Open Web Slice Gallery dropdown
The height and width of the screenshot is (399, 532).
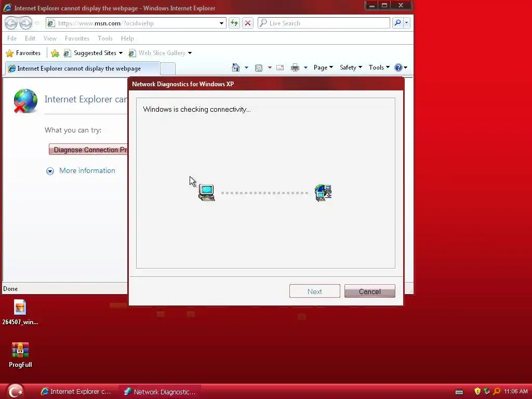click(160, 53)
